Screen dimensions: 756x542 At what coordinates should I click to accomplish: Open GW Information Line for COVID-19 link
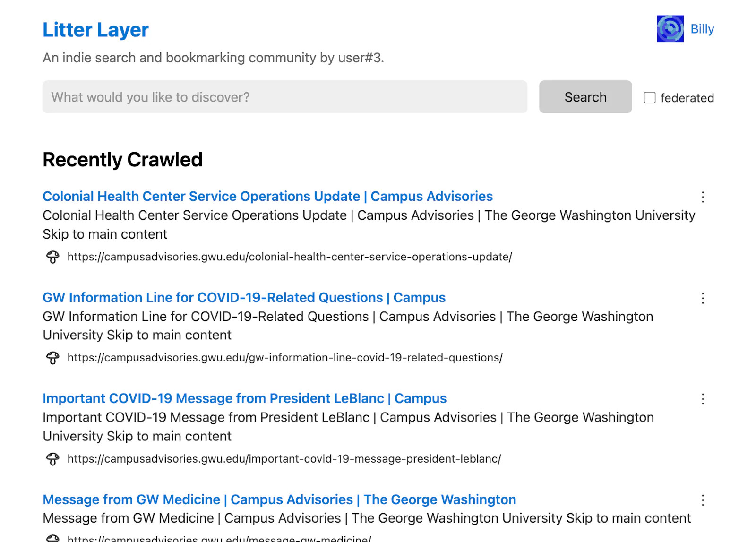point(244,297)
